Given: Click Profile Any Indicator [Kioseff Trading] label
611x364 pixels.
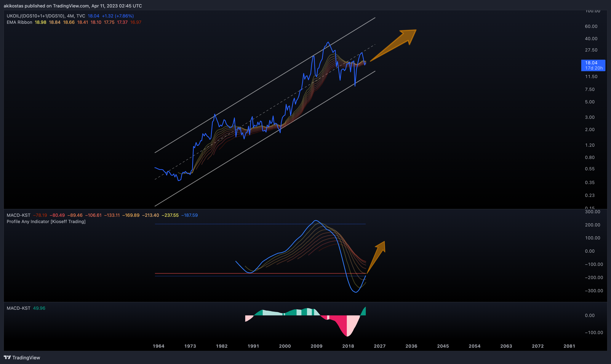Looking at the screenshot, I should pos(46,221).
